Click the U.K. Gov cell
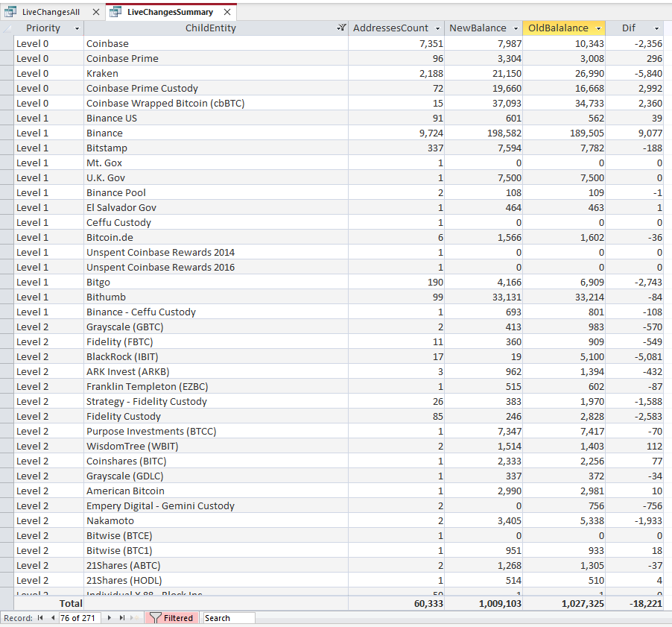The image size is (672, 627). (216, 177)
